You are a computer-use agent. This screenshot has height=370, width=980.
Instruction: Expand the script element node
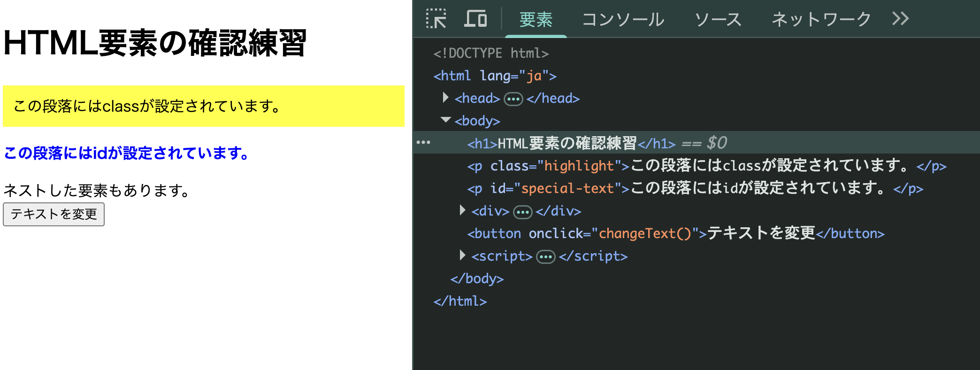point(462,255)
